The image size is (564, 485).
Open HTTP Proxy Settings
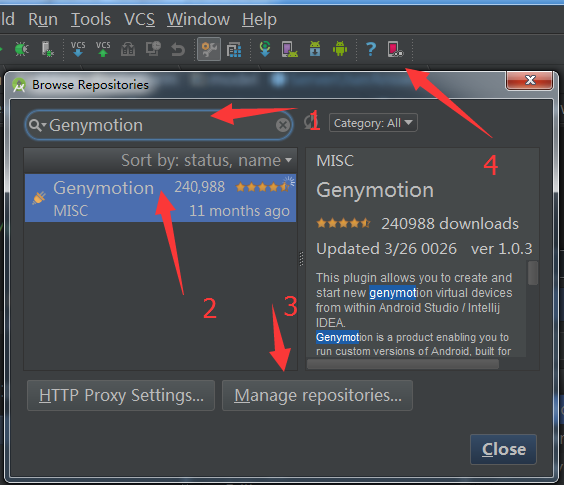(x=121, y=395)
